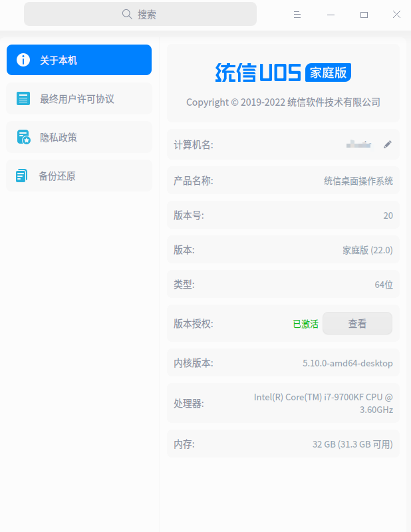
Task: Click the search magnifier icon
Action: tap(127, 14)
